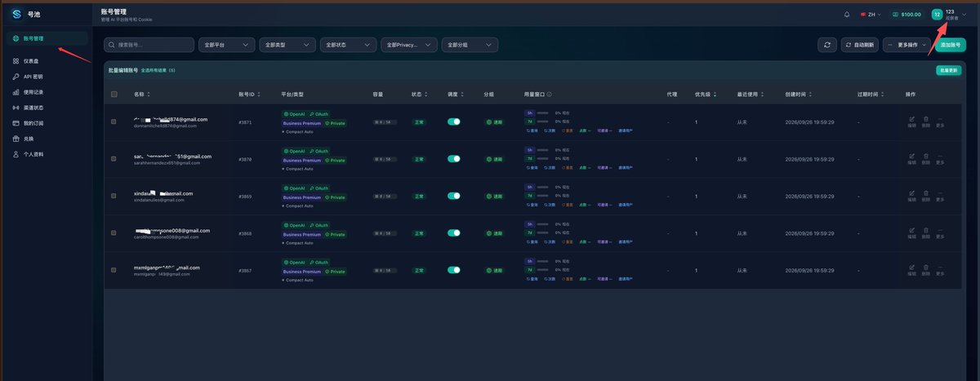The image size is (980, 381).
Task: Open the 更多 menu for account #3869
Action: click(x=940, y=197)
